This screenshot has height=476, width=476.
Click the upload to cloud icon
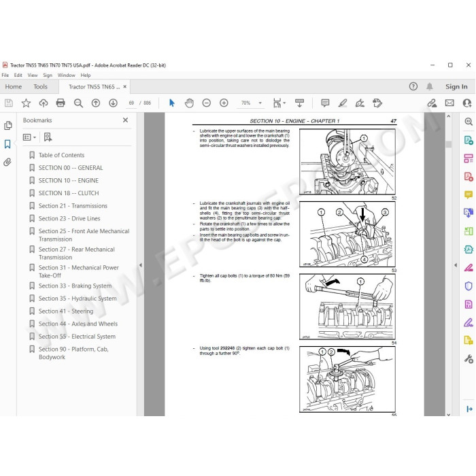[44, 103]
